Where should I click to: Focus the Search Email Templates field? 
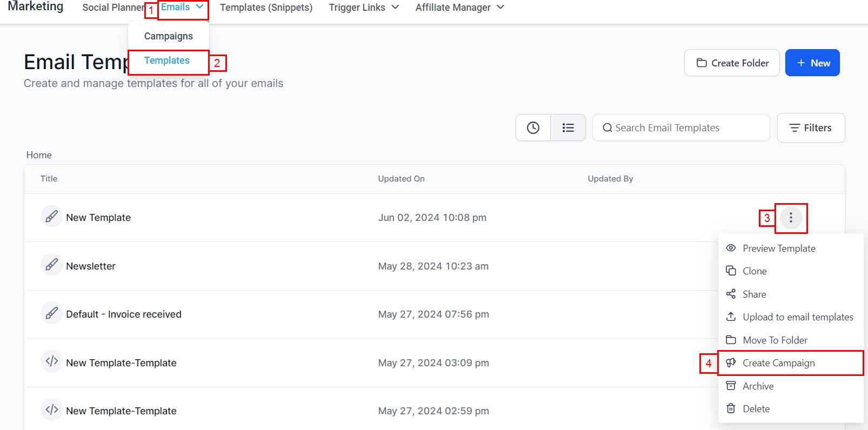681,128
